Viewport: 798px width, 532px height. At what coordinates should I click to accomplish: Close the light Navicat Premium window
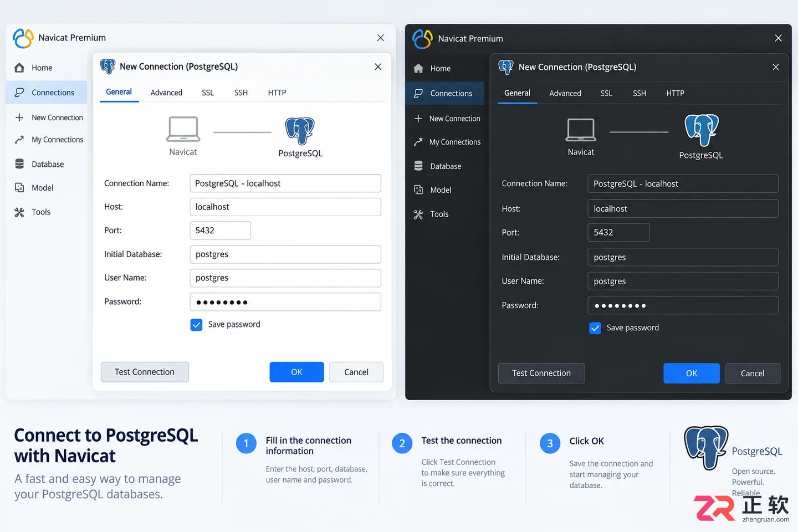pyautogui.click(x=380, y=38)
